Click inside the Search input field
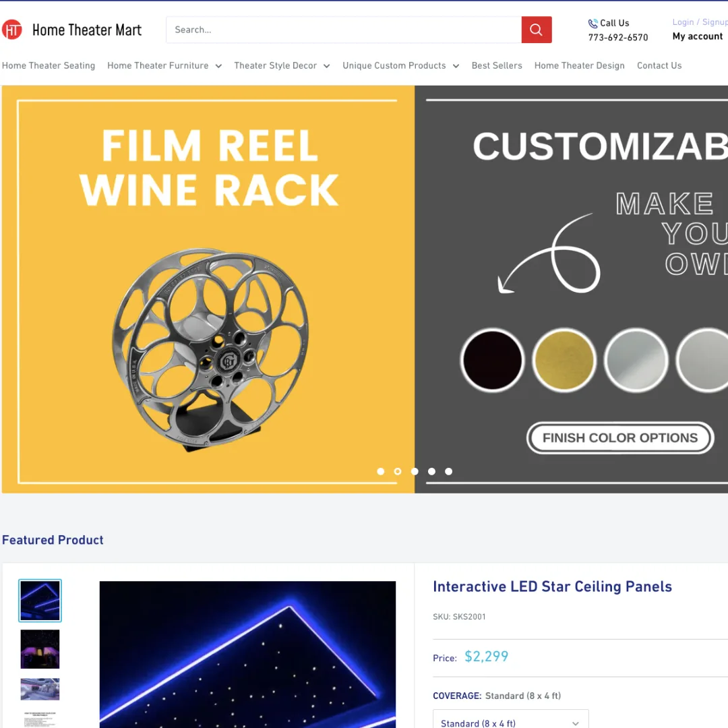 344,30
